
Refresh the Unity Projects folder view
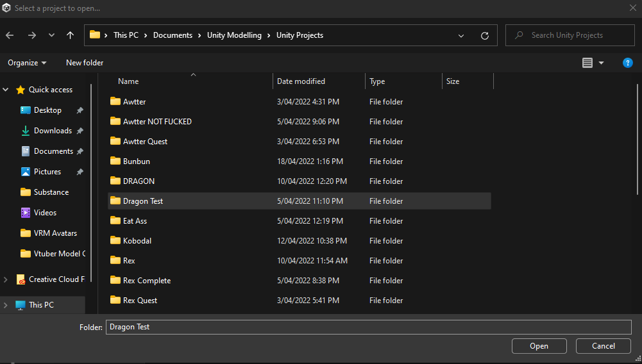pyautogui.click(x=484, y=35)
